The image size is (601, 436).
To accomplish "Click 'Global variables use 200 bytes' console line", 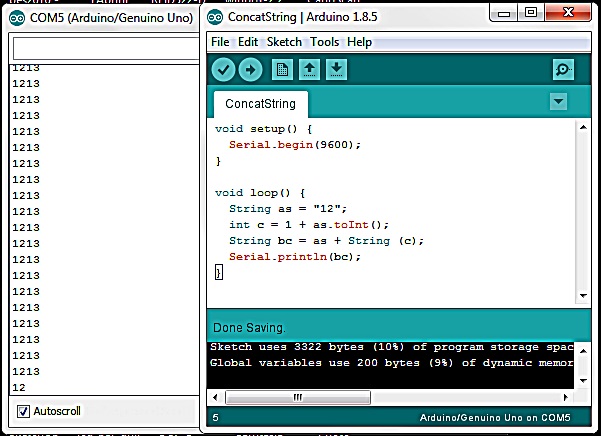I will pos(391,363).
